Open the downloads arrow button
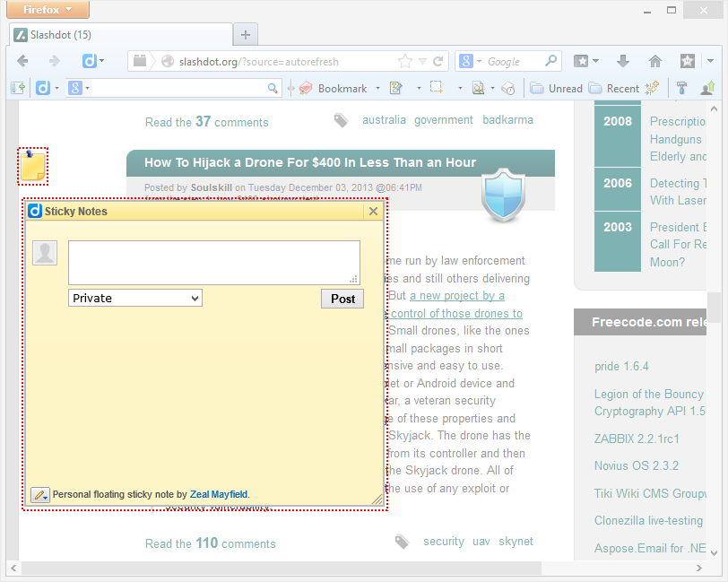This screenshot has height=582, width=728. tap(622, 61)
